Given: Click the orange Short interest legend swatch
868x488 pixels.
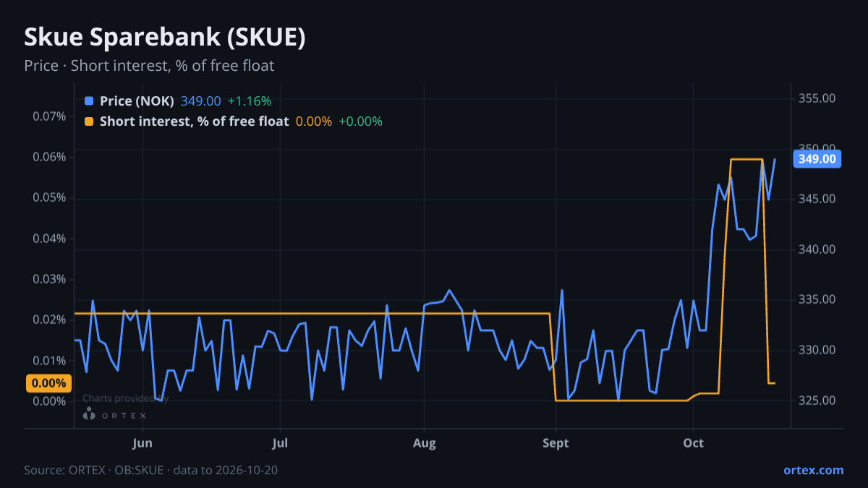Looking at the screenshot, I should (x=89, y=121).
